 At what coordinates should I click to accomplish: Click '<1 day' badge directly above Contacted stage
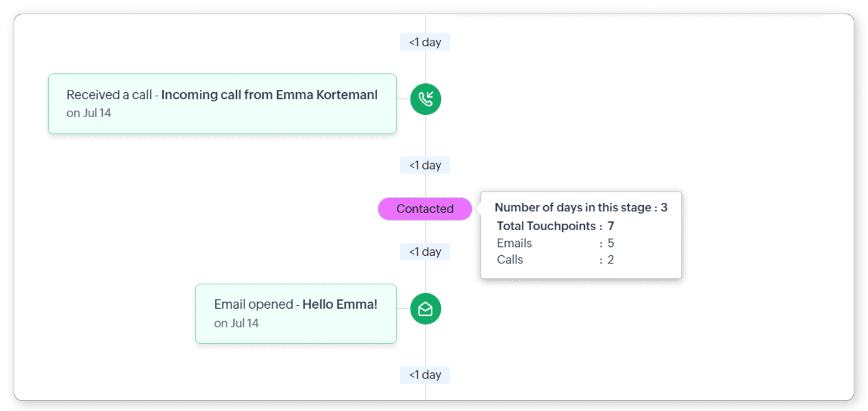tap(425, 165)
